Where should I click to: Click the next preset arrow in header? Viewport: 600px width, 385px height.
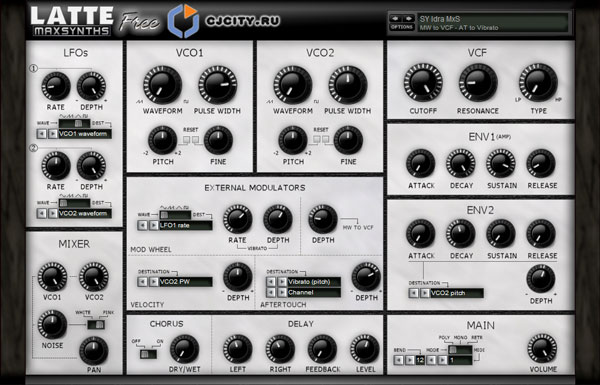click(x=408, y=18)
